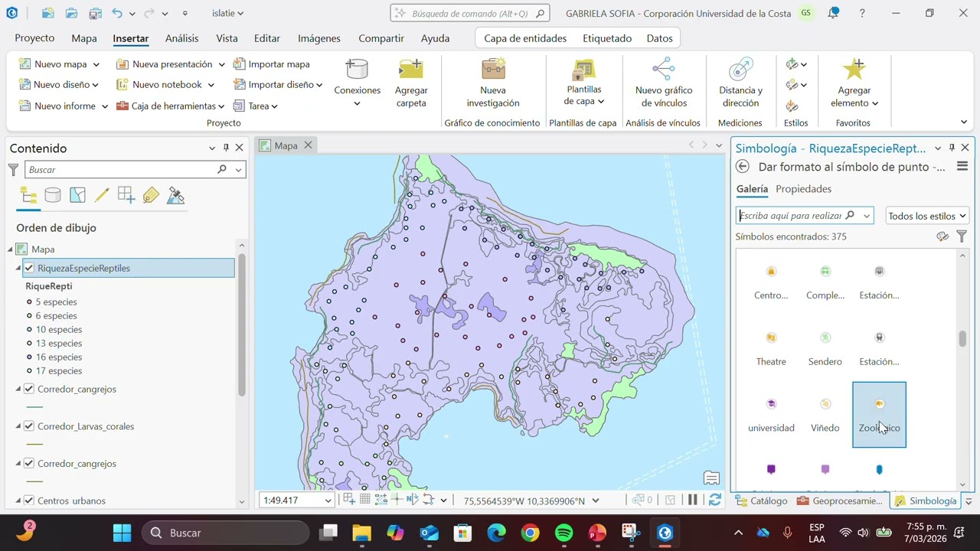
Task: Launch Nueva investigación tool
Action: coord(493,83)
